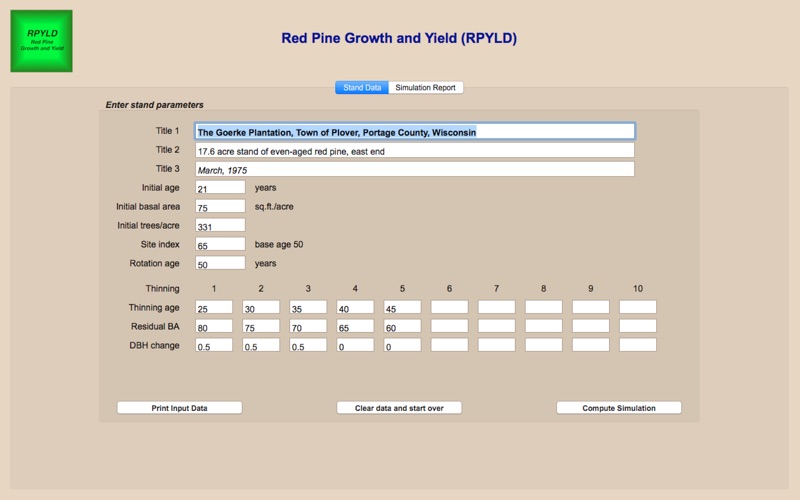
Task: Click the 'Residual BA' row label
Action: tap(155, 327)
